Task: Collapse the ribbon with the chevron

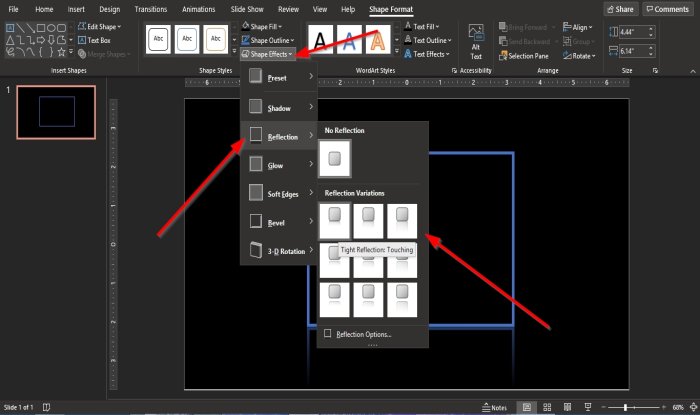Action: click(x=692, y=71)
